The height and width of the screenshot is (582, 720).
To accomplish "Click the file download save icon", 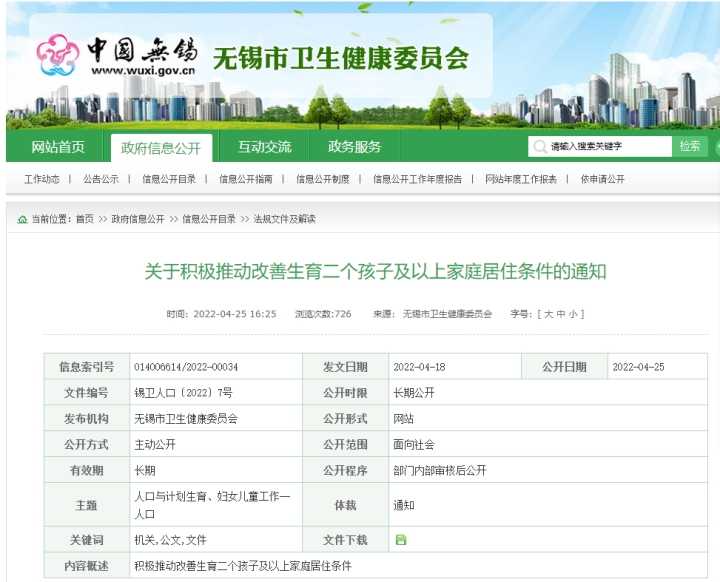I will click(401, 540).
